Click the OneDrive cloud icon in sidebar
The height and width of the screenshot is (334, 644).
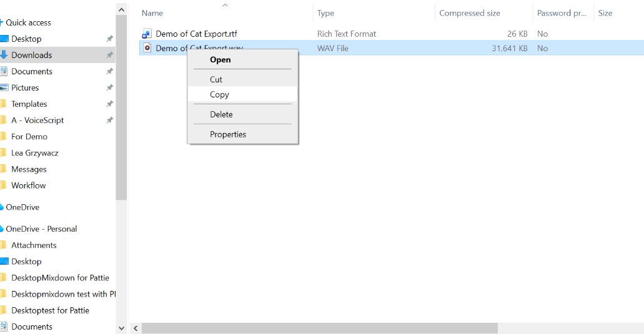pos(2,207)
